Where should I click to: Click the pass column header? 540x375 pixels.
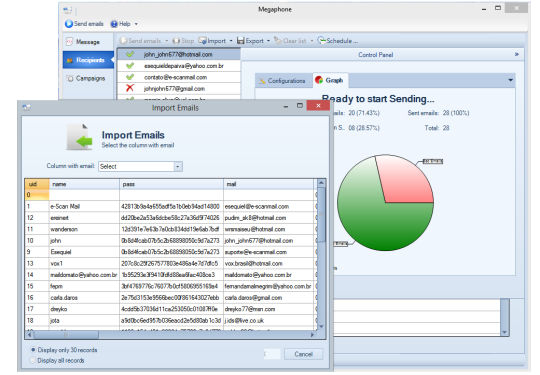172,184
